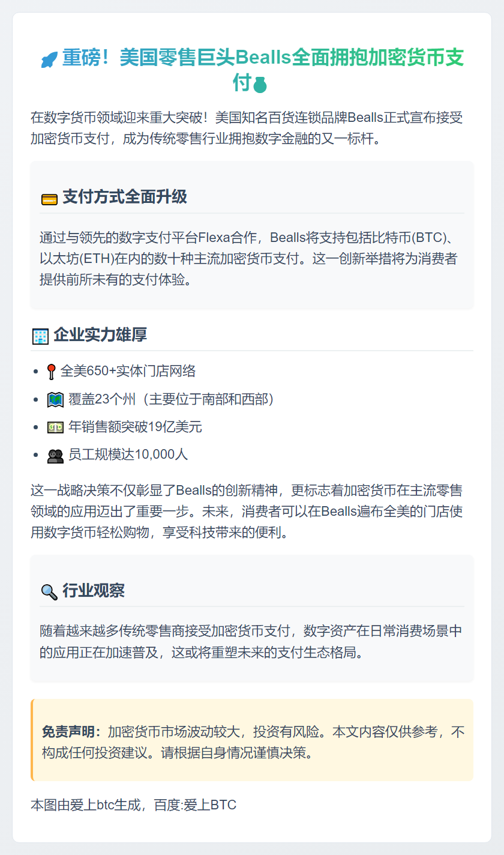Select the 企业实力雄厚 section heading

pos(100,335)
